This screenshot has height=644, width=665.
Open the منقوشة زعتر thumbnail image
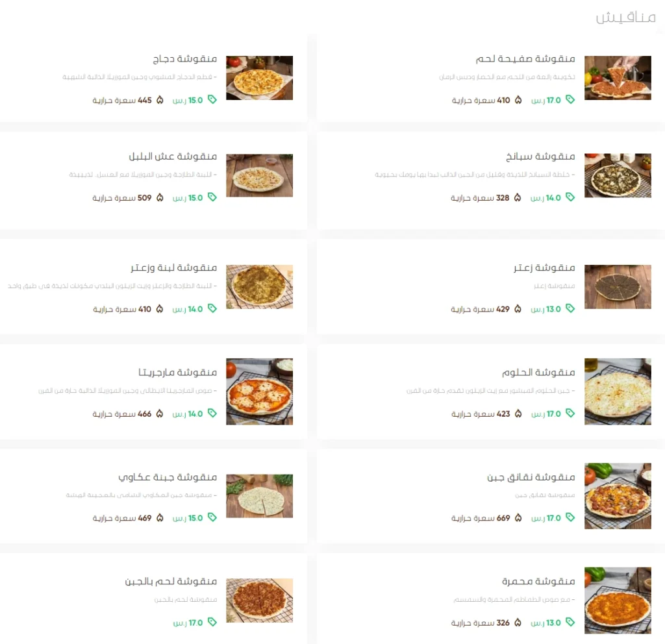tap(618, 286)
